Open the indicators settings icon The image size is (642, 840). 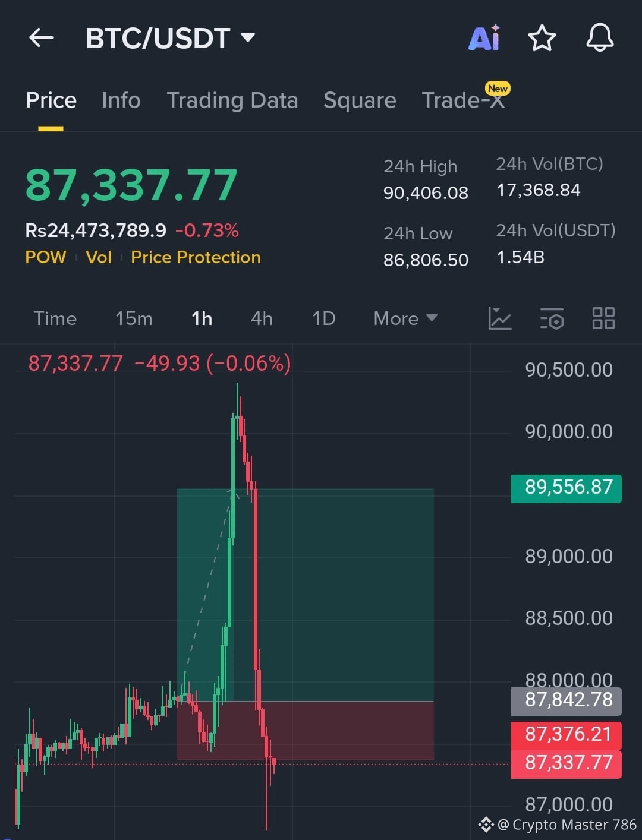click(551, 319)
